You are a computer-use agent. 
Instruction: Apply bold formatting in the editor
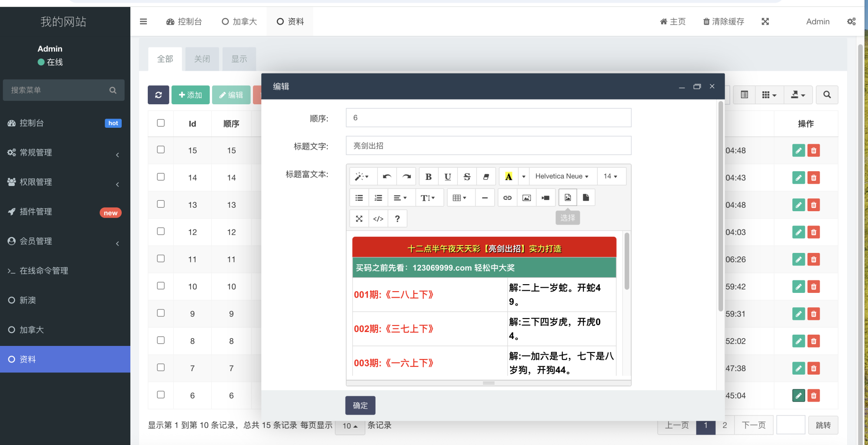(x=428, y=176)
